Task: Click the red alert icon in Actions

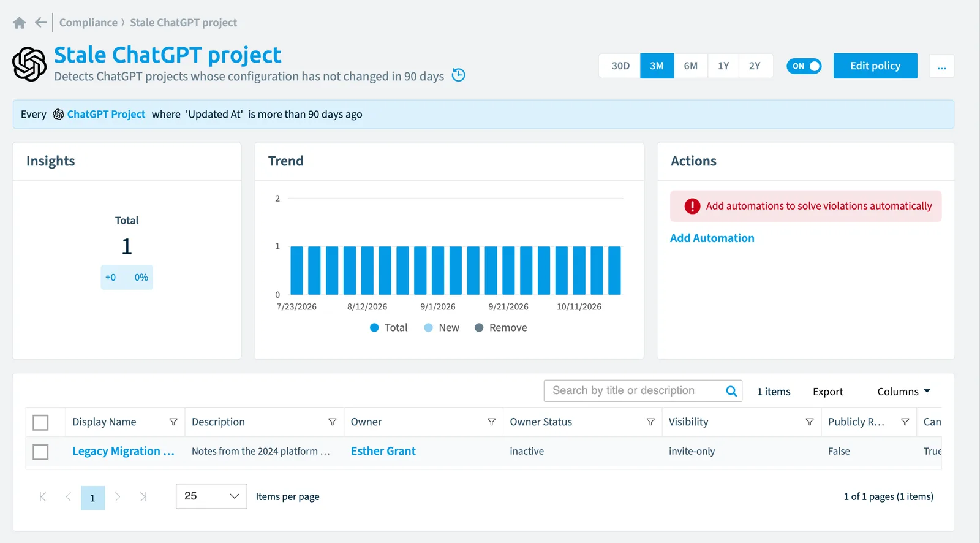Action: tap(692, 207)
